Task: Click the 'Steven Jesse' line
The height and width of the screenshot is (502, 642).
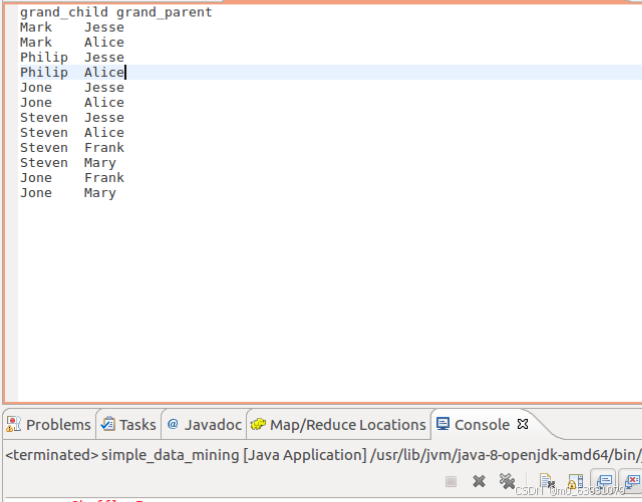Action: click(72, 118)
